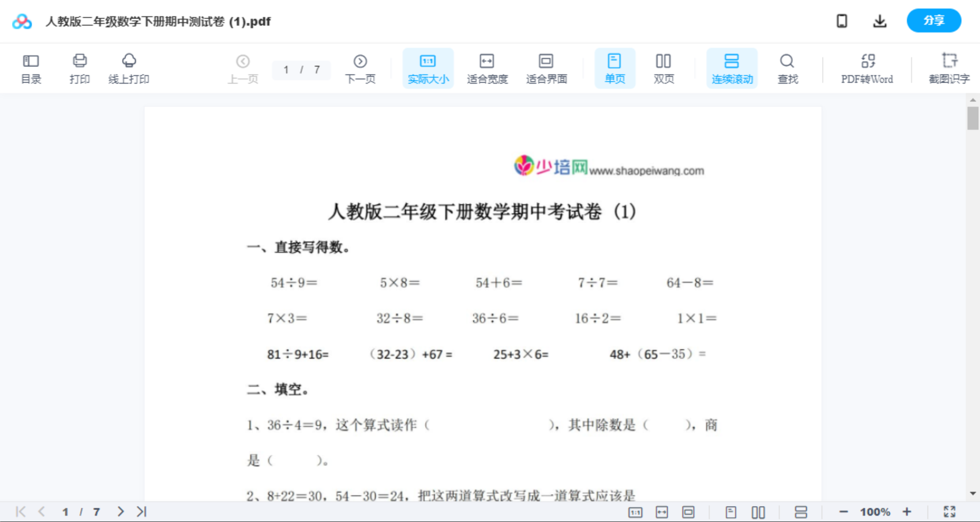Select 线上打印 online printing
The height and width of the screenshot is (522, 980).
(129, 68)
